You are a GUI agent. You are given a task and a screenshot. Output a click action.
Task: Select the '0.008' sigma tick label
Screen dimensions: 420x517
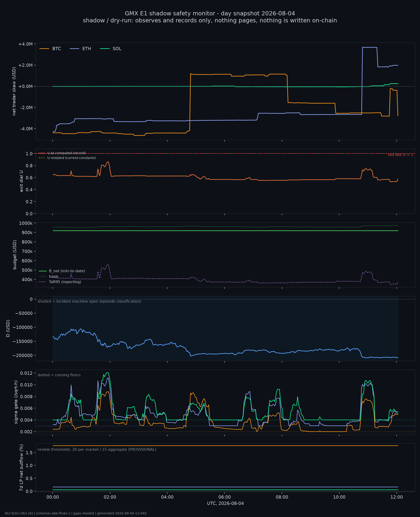click(26, 397)
